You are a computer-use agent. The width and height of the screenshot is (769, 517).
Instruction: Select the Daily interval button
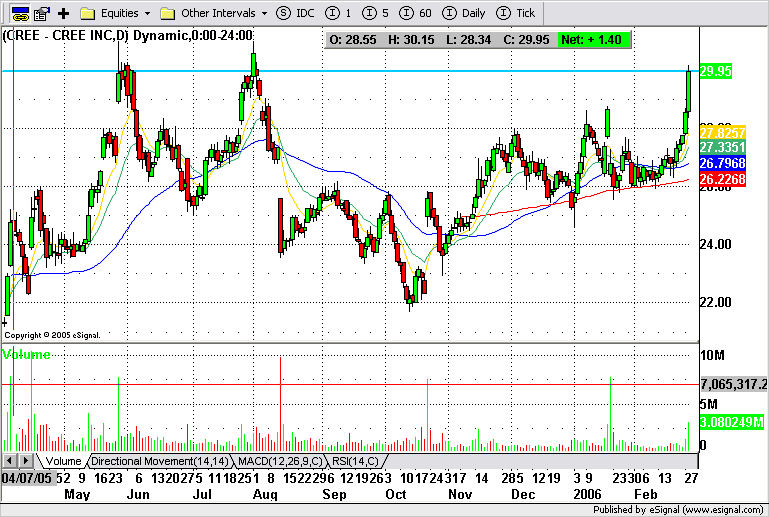(x=463, y=13)
